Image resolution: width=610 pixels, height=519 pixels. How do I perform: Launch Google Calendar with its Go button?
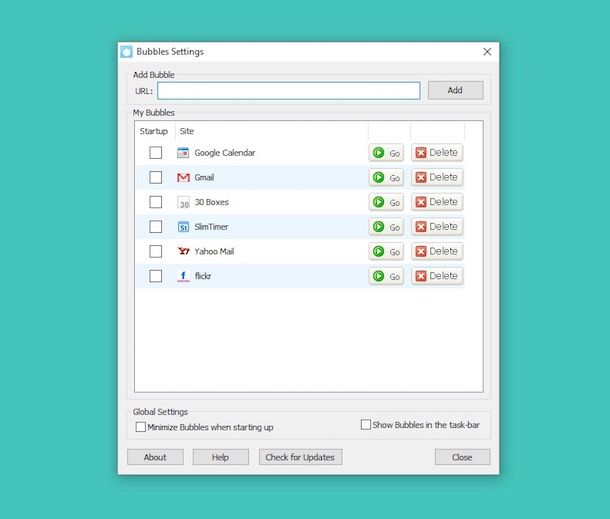coord(386,153)
